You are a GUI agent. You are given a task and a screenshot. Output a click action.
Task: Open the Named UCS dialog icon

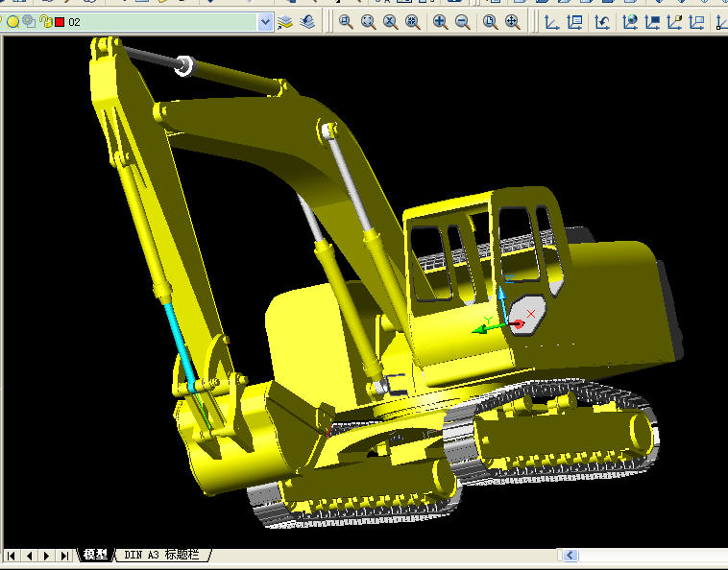575,22
